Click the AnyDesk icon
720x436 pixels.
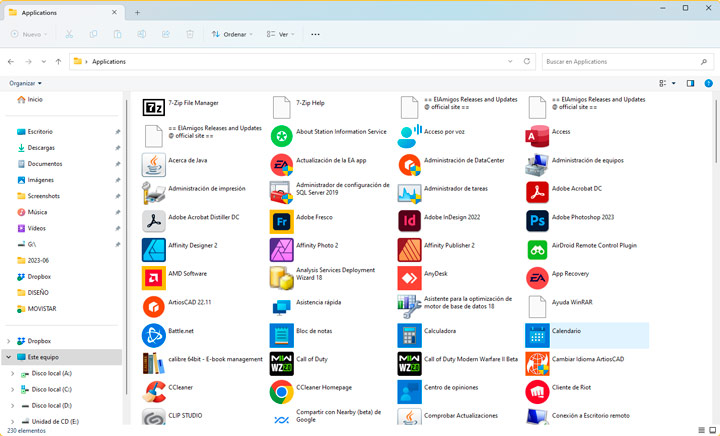(x=409, y=278)
